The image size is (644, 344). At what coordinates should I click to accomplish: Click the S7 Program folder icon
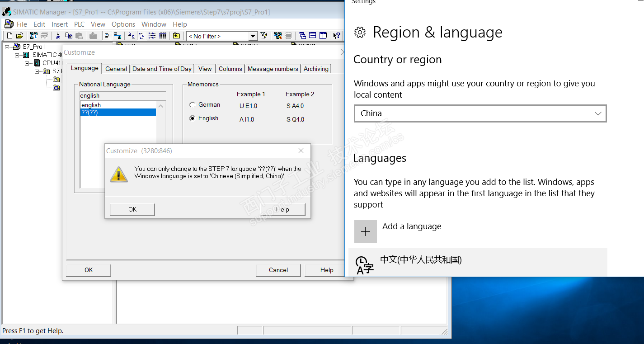click(46, 71)
